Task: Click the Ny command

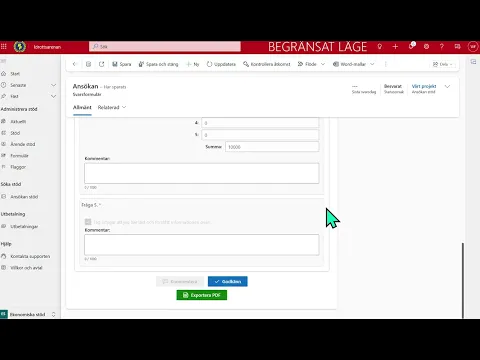Action: 193,64
